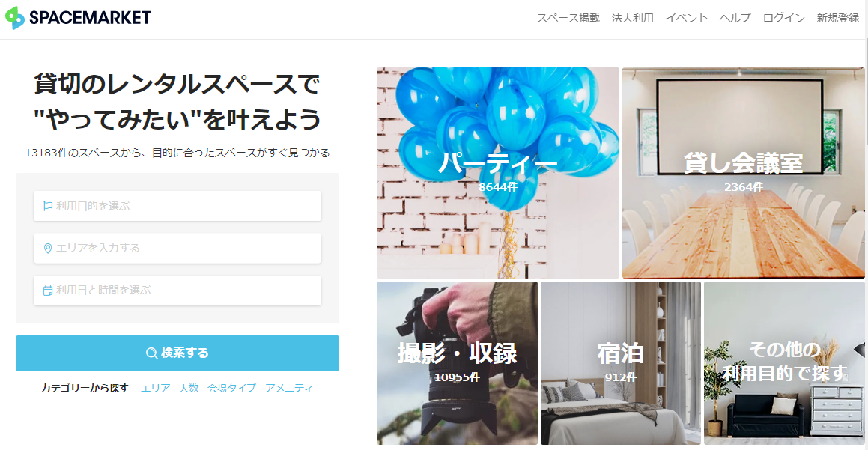Screen dimensions: 868x450
Task: Open 法人利用 in the top menu
Action: 632,18
